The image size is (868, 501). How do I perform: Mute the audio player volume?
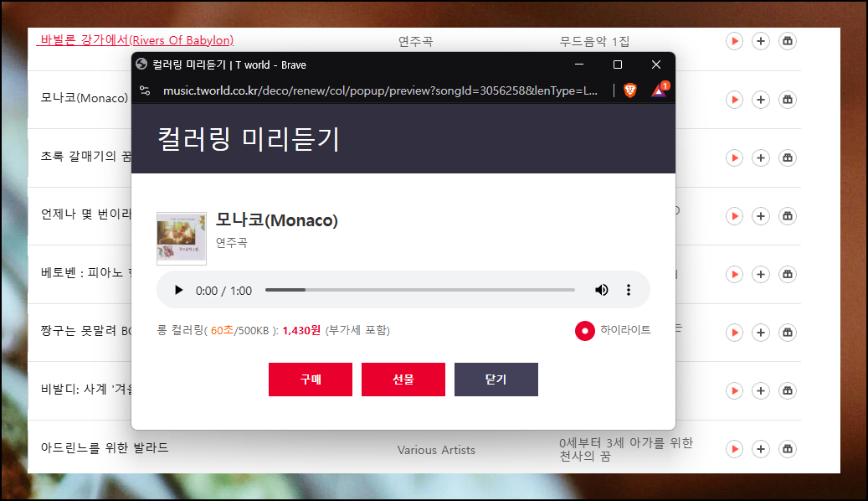[x=602, y=290]
